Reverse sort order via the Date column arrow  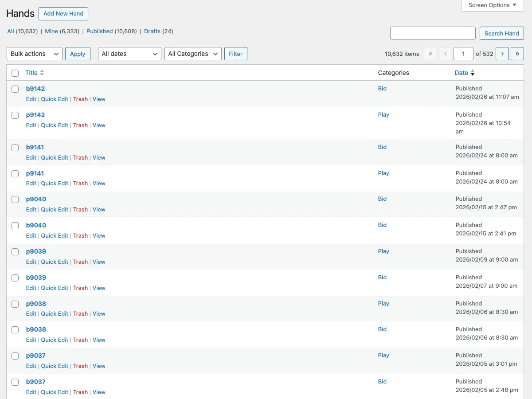tap(473, 73)
